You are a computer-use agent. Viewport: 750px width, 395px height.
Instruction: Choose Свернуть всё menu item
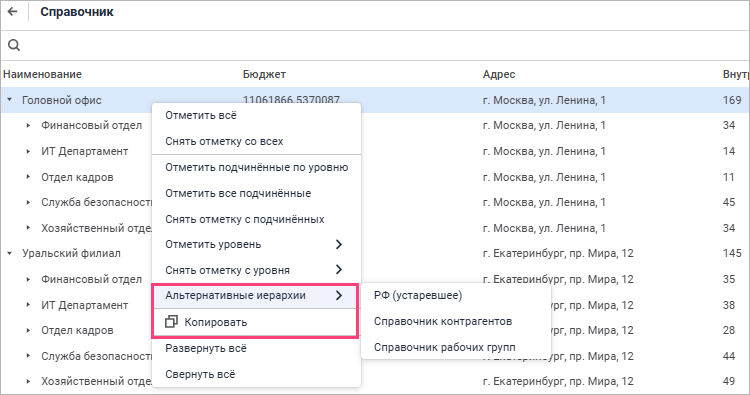(256, 374)
